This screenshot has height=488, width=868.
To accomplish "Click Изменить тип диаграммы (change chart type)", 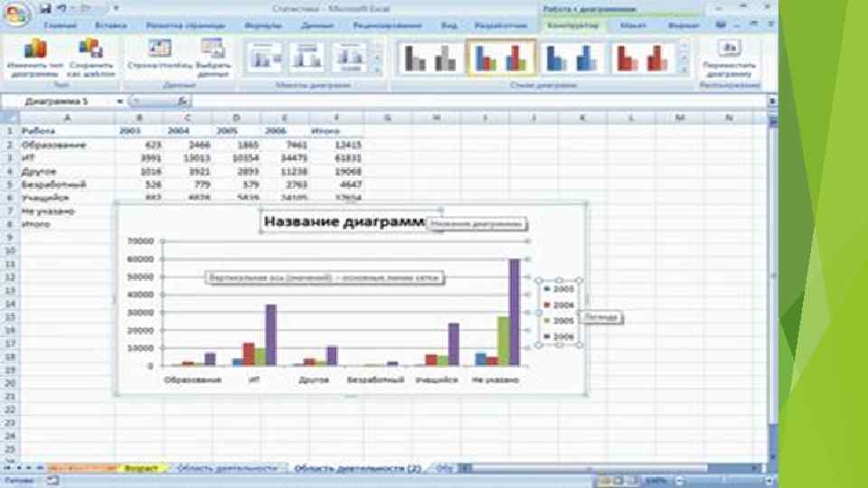I will tap(35, 58).
